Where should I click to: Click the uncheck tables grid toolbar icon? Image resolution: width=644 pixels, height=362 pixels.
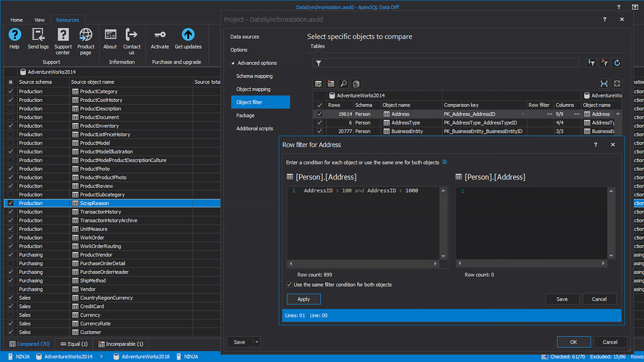(x=331, y=84)
